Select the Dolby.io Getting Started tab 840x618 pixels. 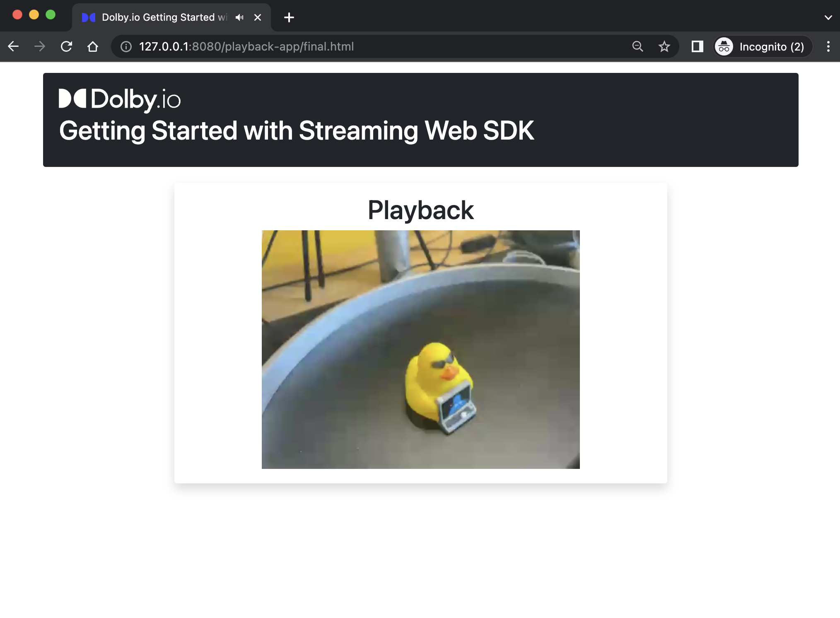[x=162, y=17]
